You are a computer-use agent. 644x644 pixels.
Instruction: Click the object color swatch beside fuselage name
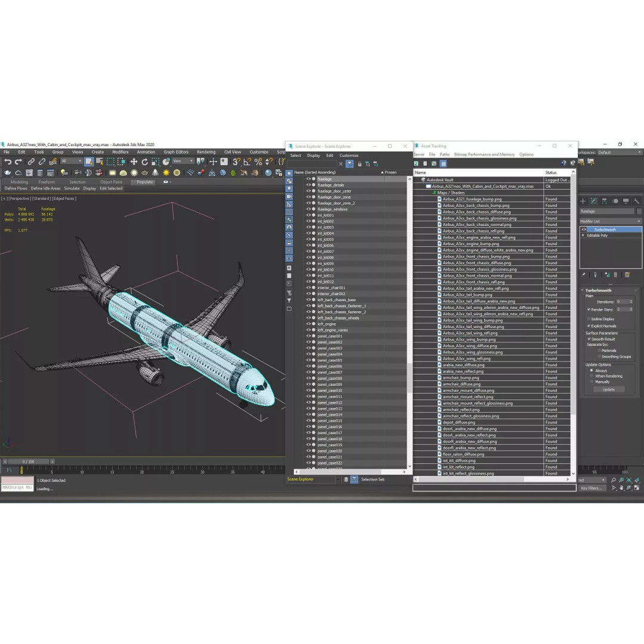(639, 211)
